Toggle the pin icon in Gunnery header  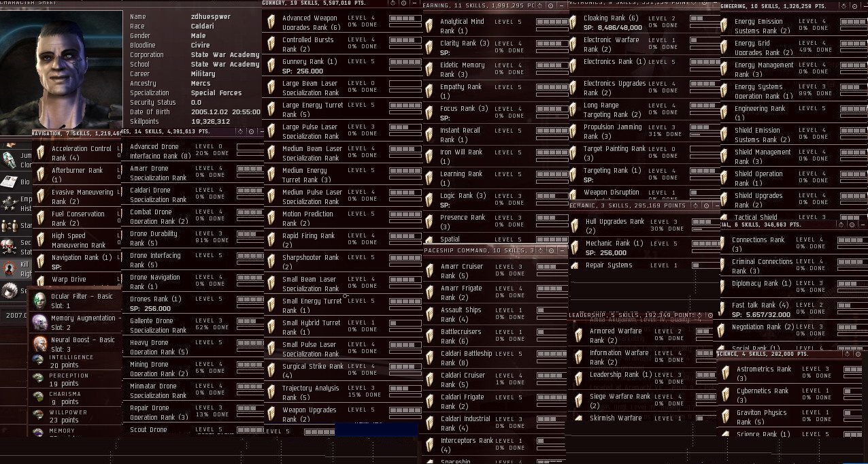coord(393,3)
